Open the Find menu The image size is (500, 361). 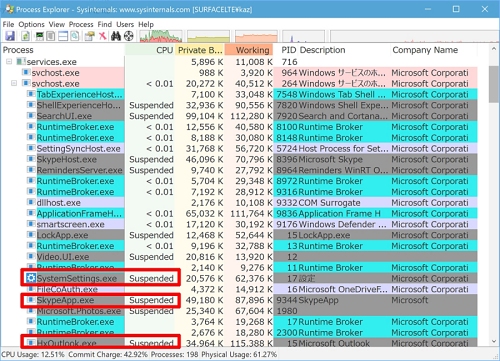[x=105, y=24]
